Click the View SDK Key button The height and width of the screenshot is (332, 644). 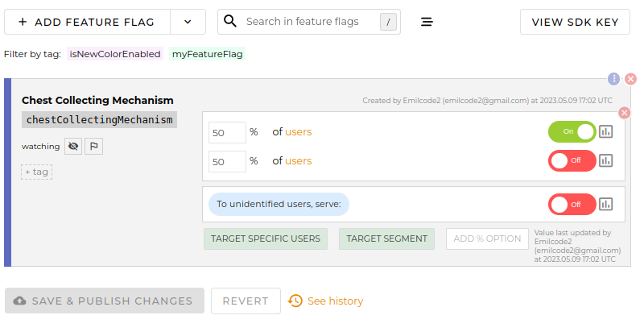pyautogui.click(x=575, y=22)
